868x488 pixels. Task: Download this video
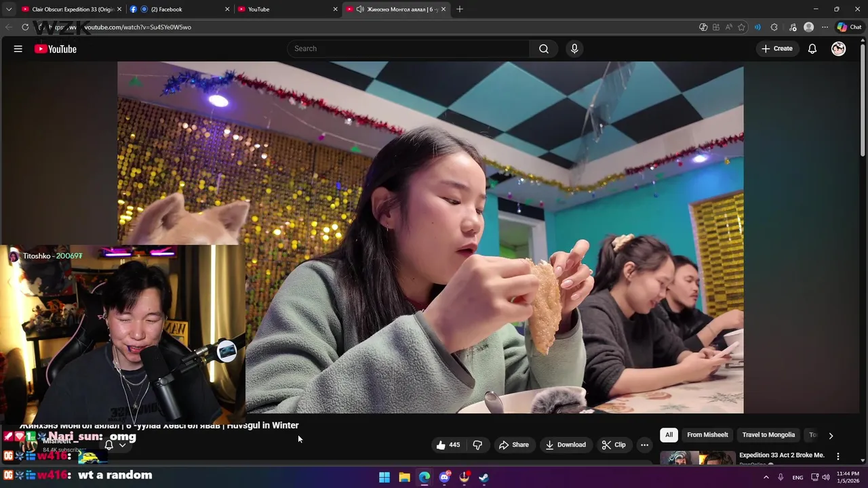pos(566,445)
